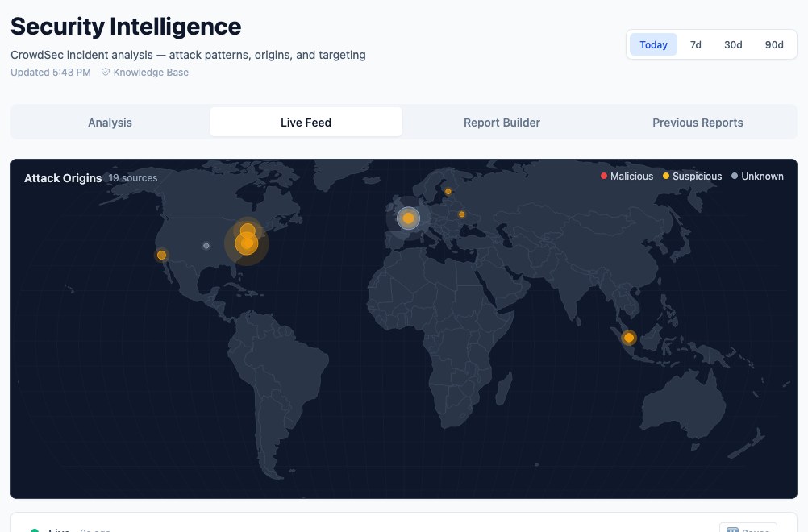This screenshot has height=532, width=808.
Task: Click the Attack Origins heading
Action: click(x=63, y=178)
